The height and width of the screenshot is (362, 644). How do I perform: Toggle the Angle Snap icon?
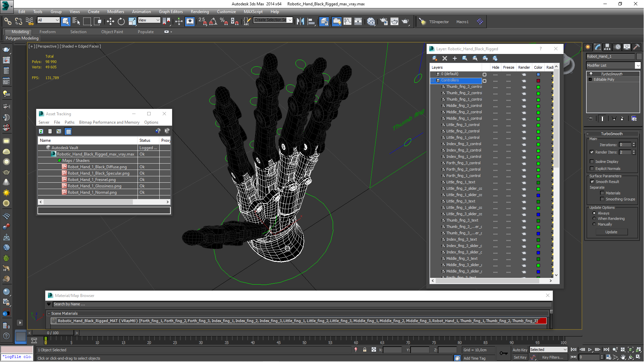(213, 22)
